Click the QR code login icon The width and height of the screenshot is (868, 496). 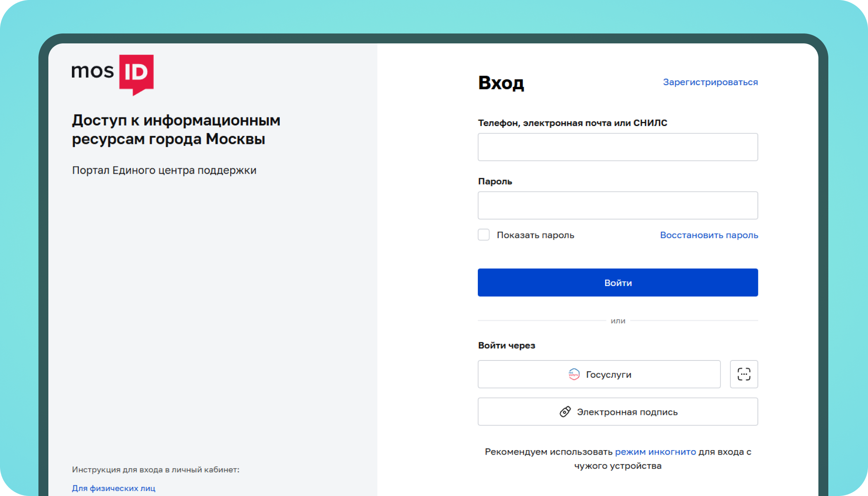click(744, 374)
